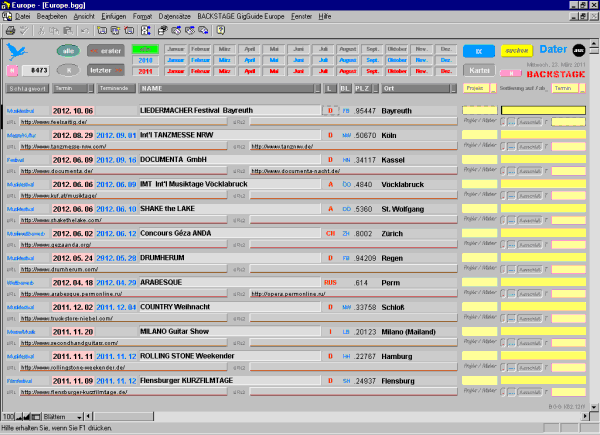Click the pink N button beside 8473
600x435 pixels.
tap(12, 70)
